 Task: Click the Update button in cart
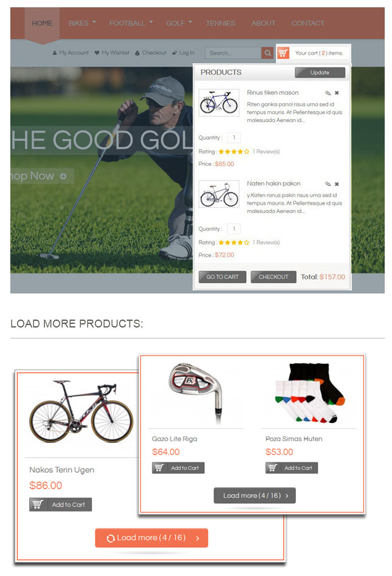pos(320,72)
